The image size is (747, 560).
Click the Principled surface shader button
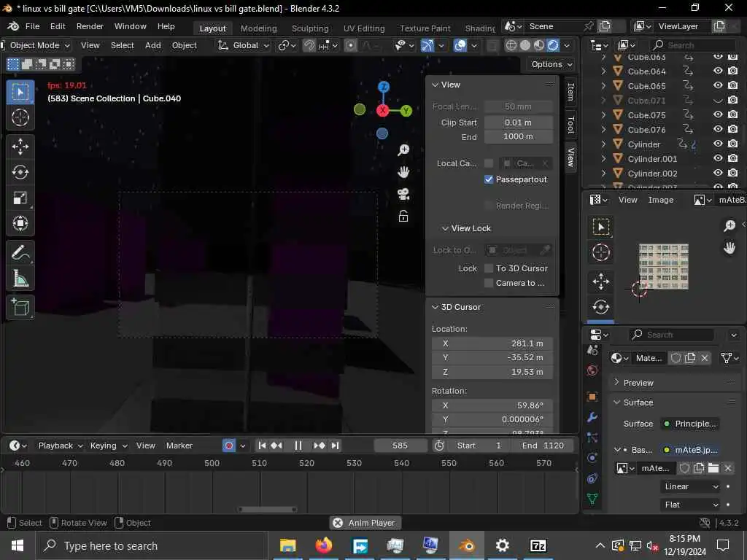coord(690,424)
